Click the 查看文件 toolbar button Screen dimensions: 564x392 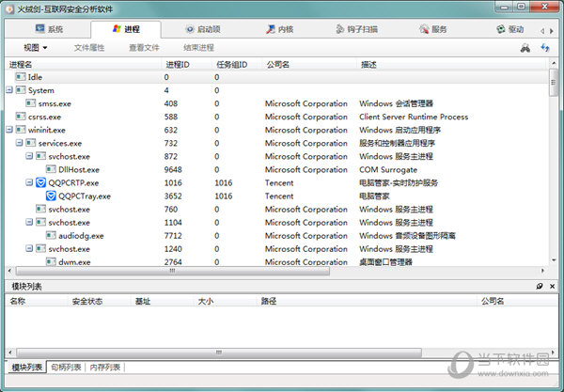[x=144, y=47]
